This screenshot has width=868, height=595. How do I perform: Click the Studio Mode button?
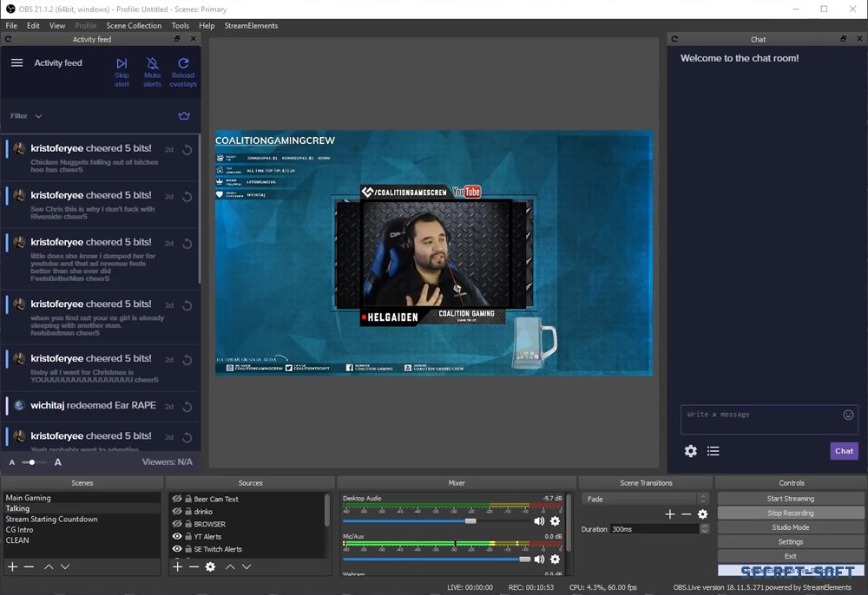791,527
